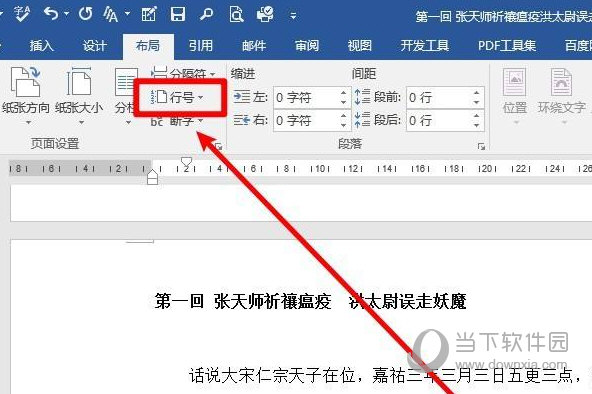The image size is (592, 394).
Task: Open the 段落 paragraph dialog launcher
Action: 481,146
